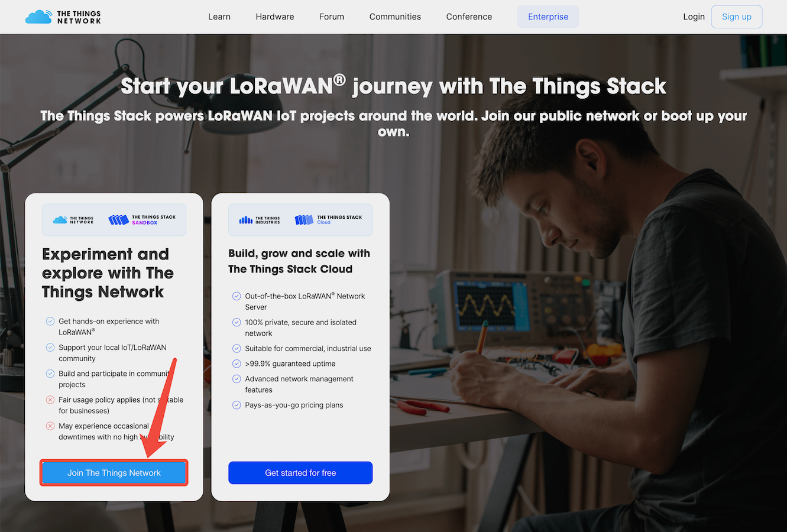Click check icon beside '>99.9% guaranteed uptime'
This screenshot has width=787, height=532.
pyautogui.click(x=237, y=364)
